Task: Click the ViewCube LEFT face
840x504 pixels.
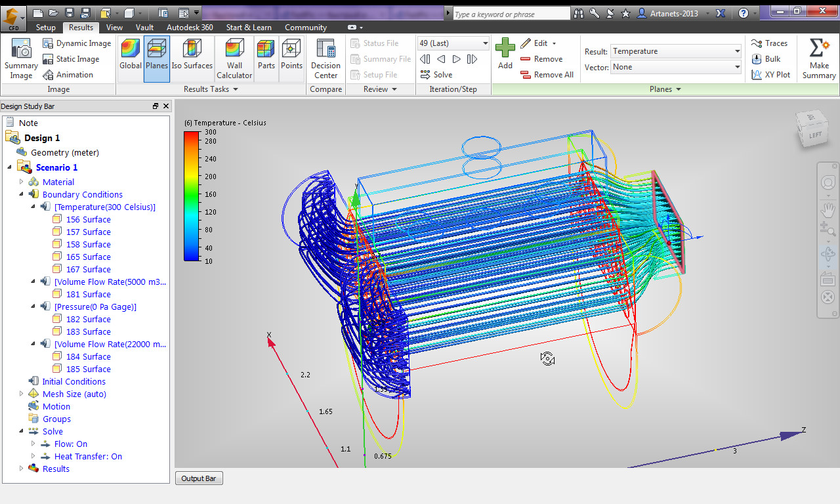Action: [814, 135]
